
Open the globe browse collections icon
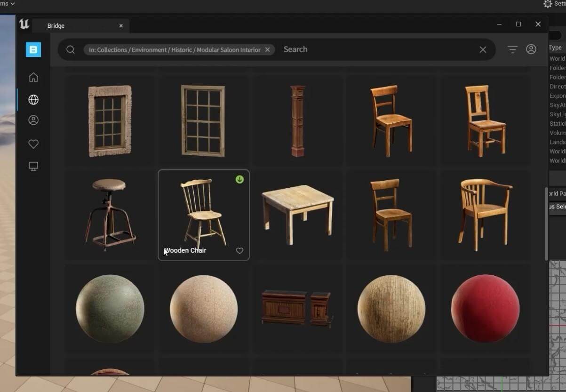coord(33,100)
